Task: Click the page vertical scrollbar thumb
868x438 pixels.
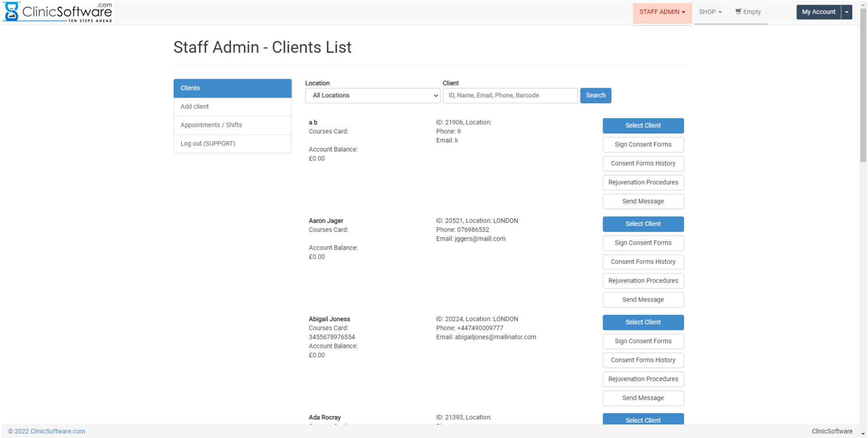Action: coord(863,90)
